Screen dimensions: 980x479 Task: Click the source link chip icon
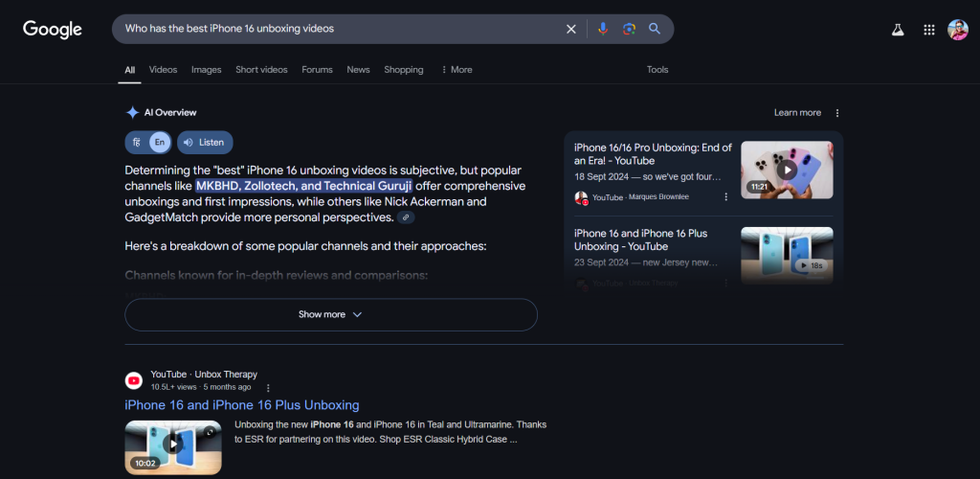coord(406,217)
